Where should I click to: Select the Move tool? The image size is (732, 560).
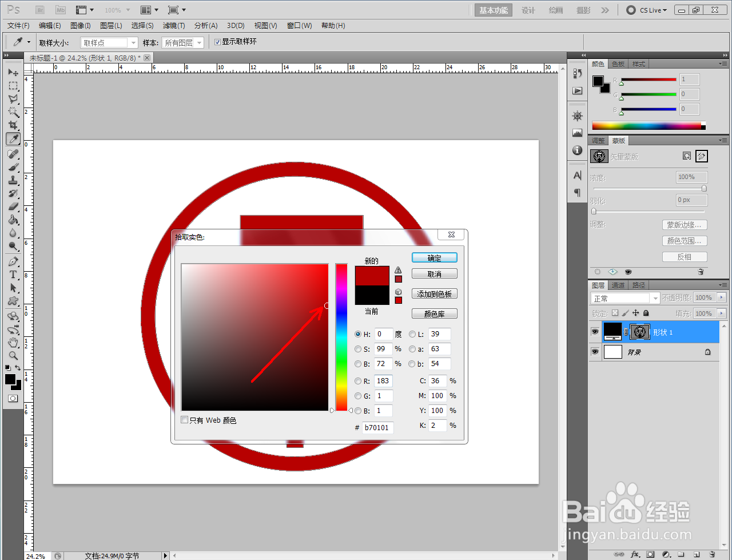[13, 73]
